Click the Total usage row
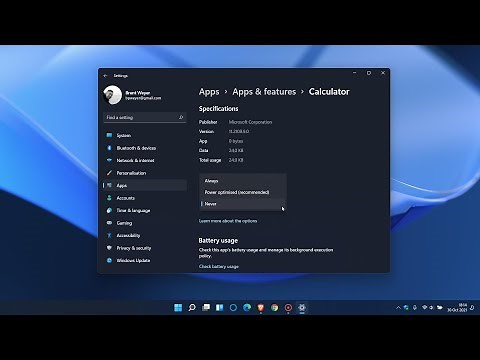Viewport: 480px width, 360px height. click(x=221, y=160)
